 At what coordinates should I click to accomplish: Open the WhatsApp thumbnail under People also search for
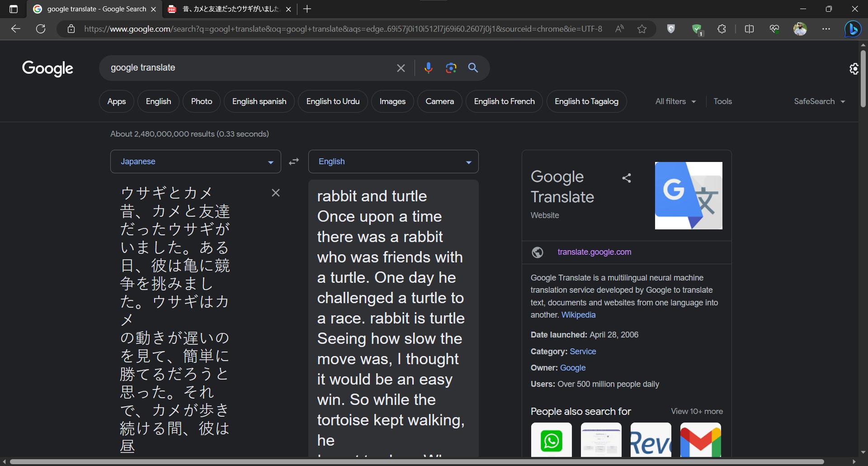(x=551, y=440)
